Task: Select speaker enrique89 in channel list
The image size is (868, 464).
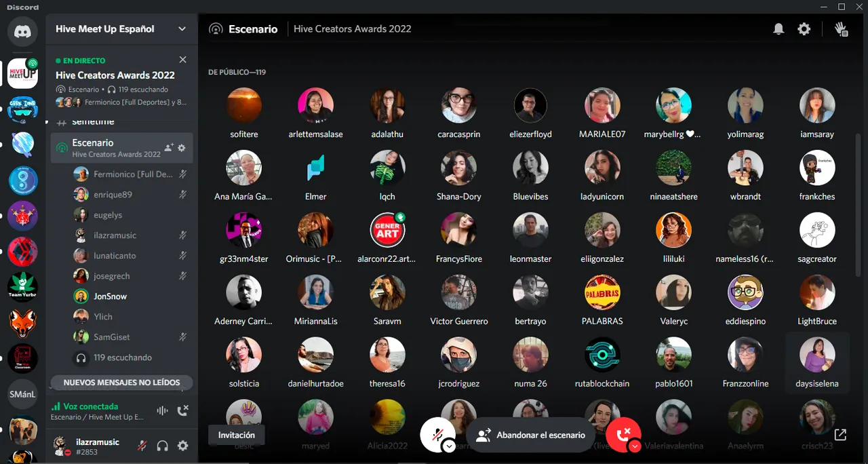Action: click(131, 195)
